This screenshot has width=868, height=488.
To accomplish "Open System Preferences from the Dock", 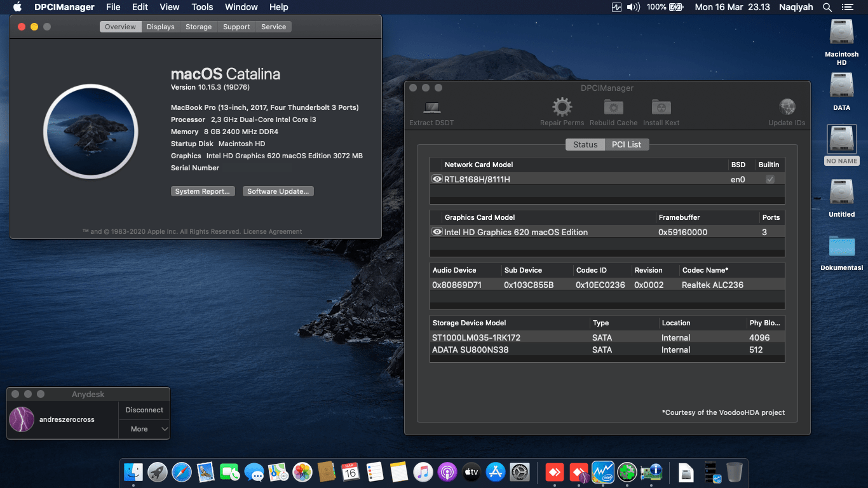I will (520, 471).
